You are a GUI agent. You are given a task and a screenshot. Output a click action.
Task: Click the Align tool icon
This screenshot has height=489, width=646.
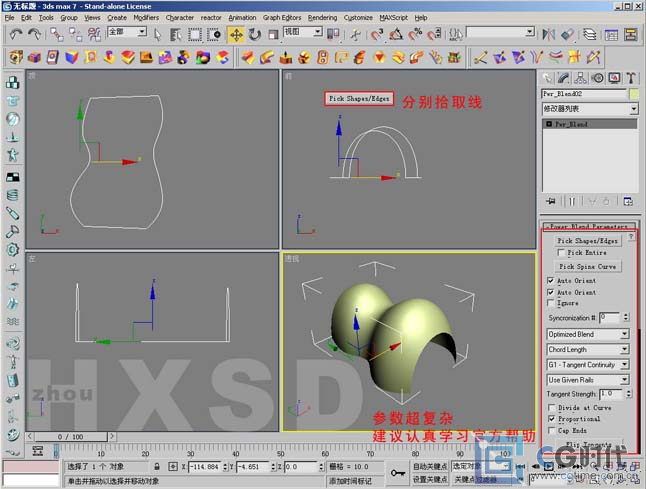pos(568,35)
